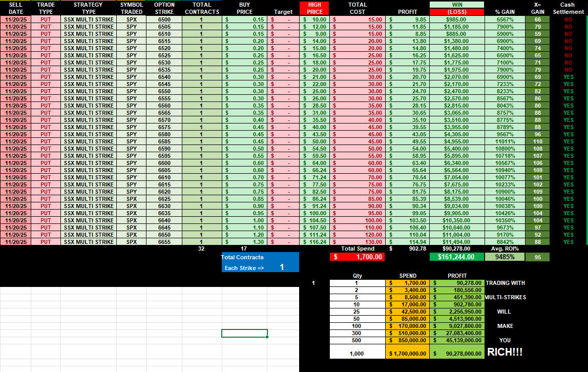Click the green $161,244.00 total cell

[457, 257]
